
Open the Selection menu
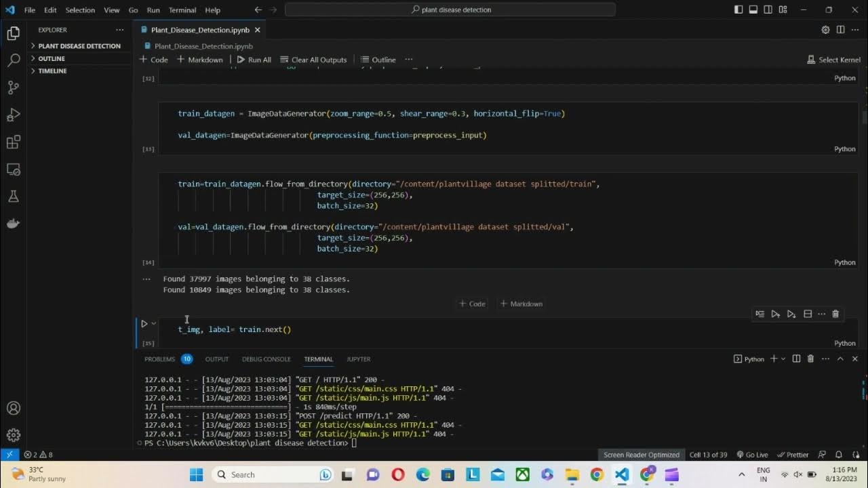tap(80, 10)
